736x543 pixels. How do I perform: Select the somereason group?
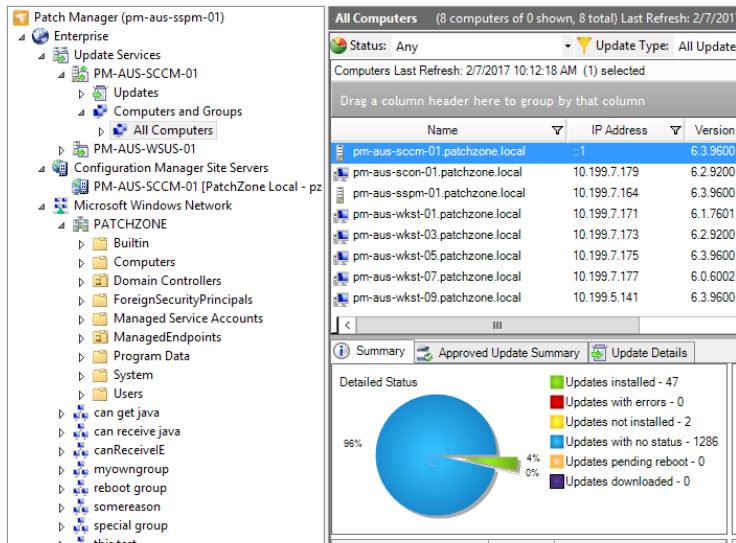127,507
